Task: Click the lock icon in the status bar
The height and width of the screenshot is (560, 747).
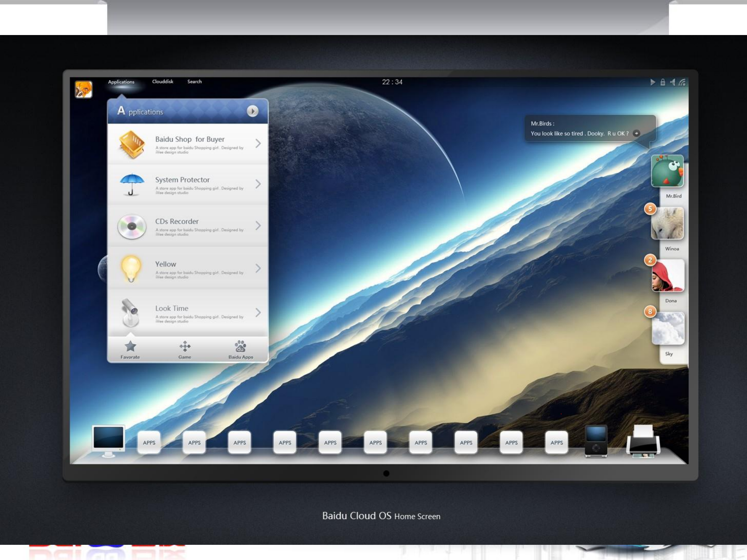Action: [663, 82]
